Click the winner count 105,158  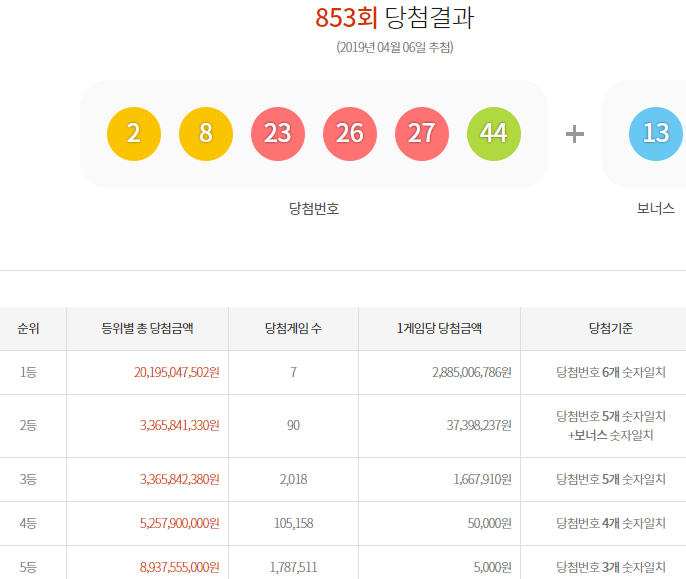(x=293, y=523)
